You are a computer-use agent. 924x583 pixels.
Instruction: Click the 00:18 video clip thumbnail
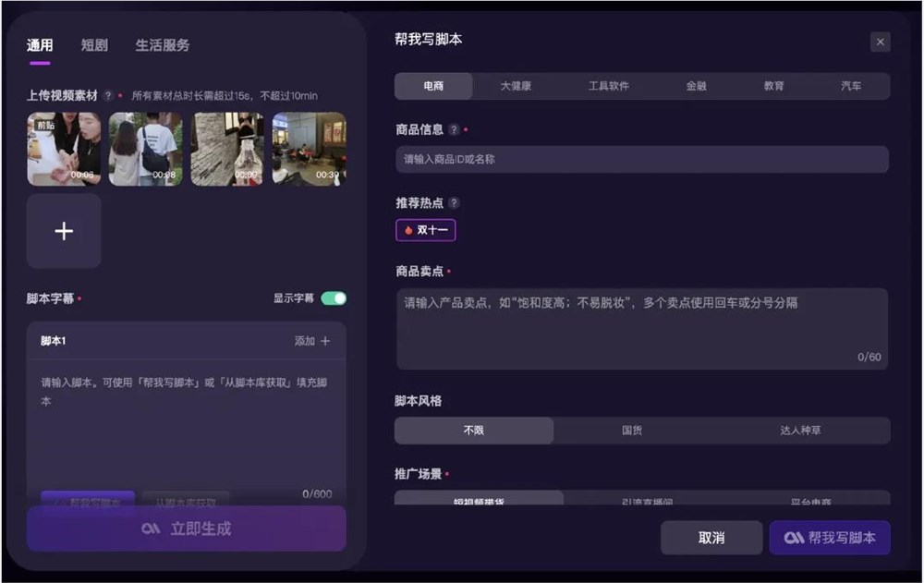(145, 148)
